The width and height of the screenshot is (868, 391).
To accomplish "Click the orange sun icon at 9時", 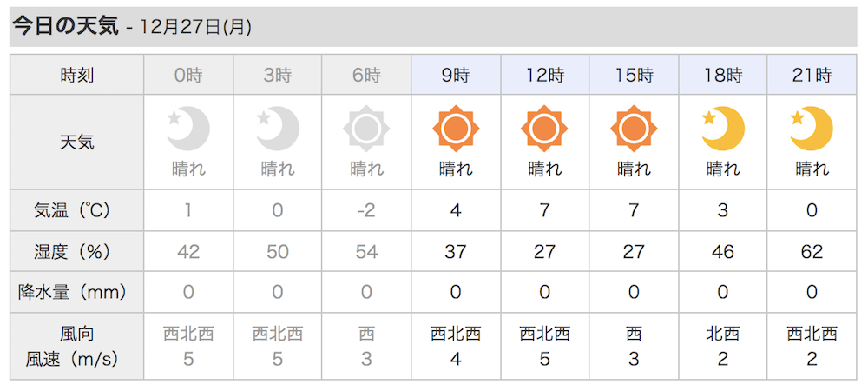I will coord(456,129).
